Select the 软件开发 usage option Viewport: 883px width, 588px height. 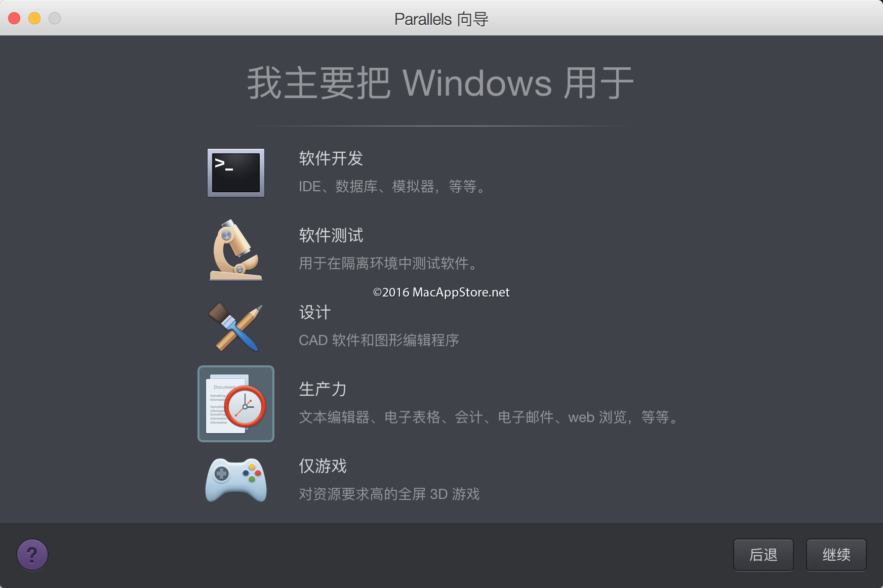330,159
